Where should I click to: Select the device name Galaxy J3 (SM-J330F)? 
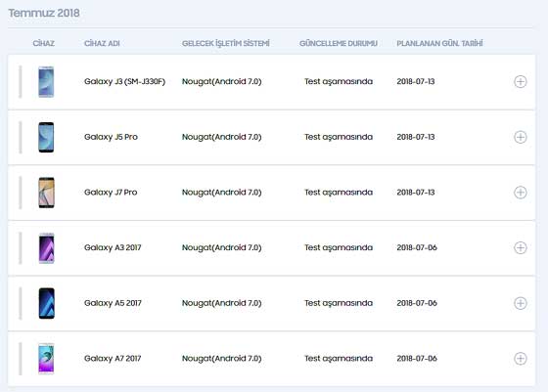click(125, 82)
